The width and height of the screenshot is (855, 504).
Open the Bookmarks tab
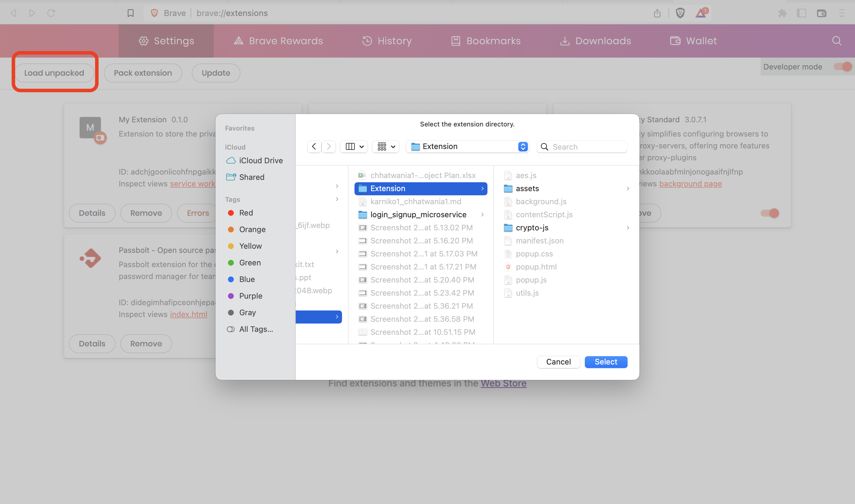(486, 41)
